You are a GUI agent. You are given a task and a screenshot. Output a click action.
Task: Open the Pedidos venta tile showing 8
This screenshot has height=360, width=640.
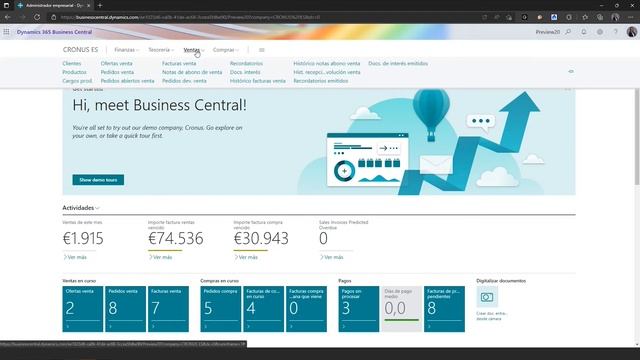pos(125,309)
